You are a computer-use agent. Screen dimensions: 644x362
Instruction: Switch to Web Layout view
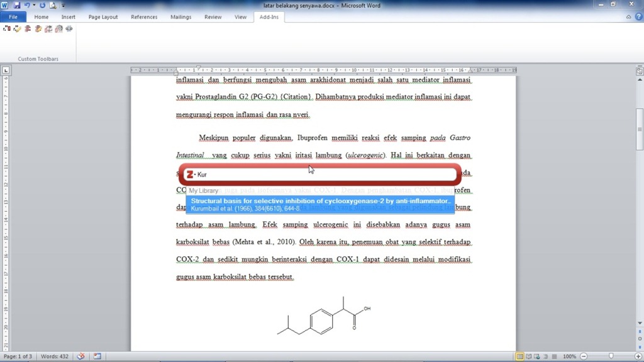pos(537,356)
